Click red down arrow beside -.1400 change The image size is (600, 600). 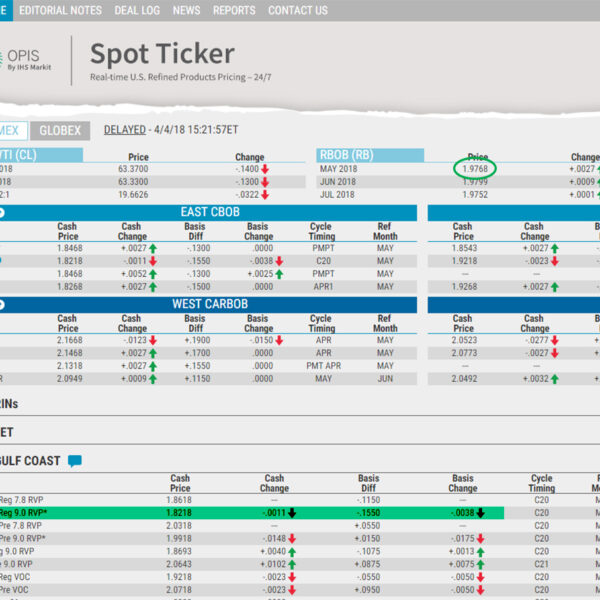(x=266, y=170)
